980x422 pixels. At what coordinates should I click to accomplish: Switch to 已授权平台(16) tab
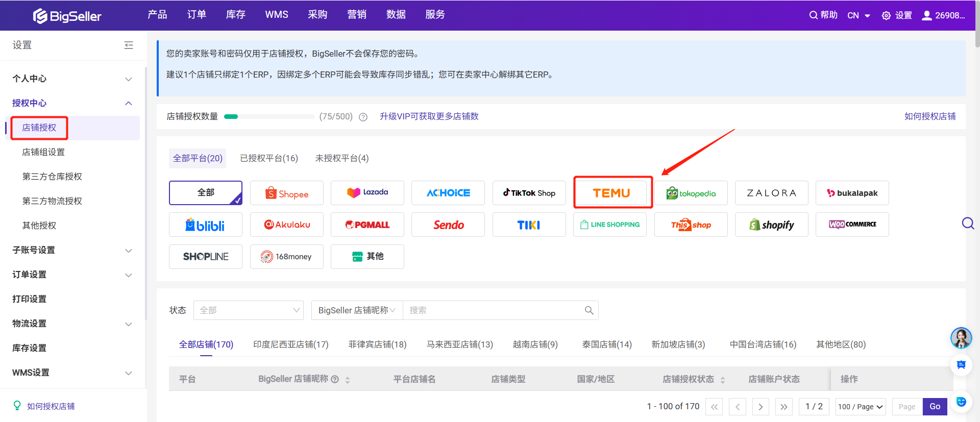click(x=269, y=158)
